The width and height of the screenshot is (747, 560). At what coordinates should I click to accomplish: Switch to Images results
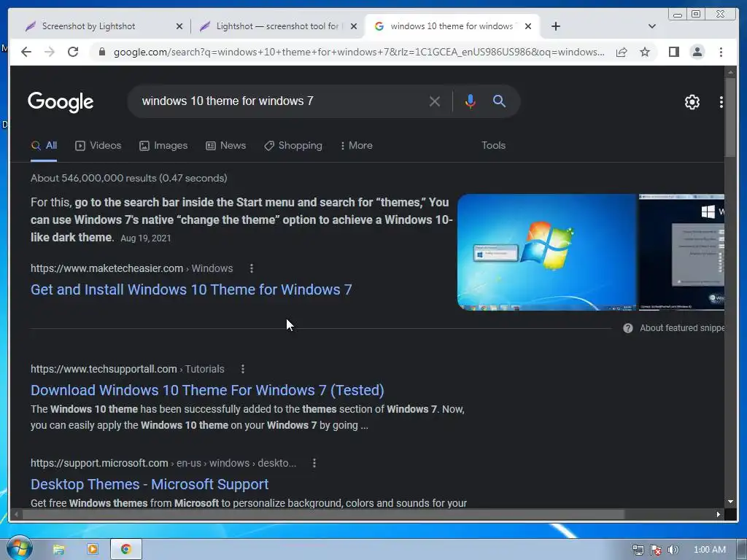point(163,146)
